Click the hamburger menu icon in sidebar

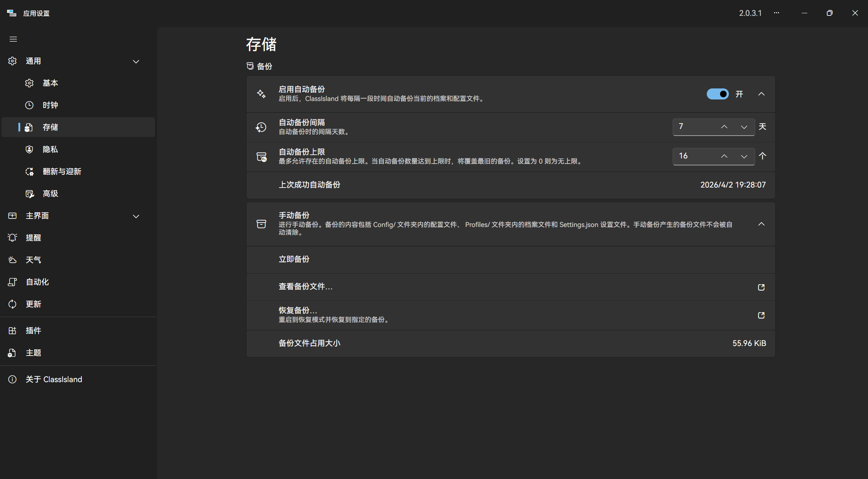tap(13, 39)
